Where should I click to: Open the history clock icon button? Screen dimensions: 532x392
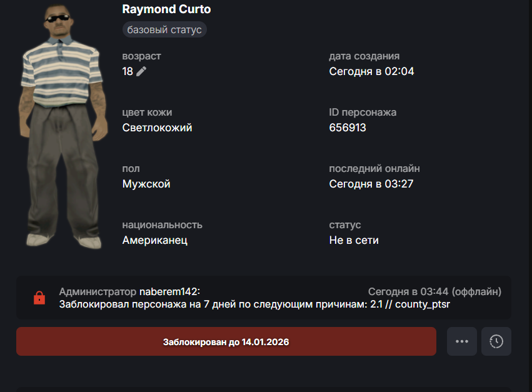(496, 341)
